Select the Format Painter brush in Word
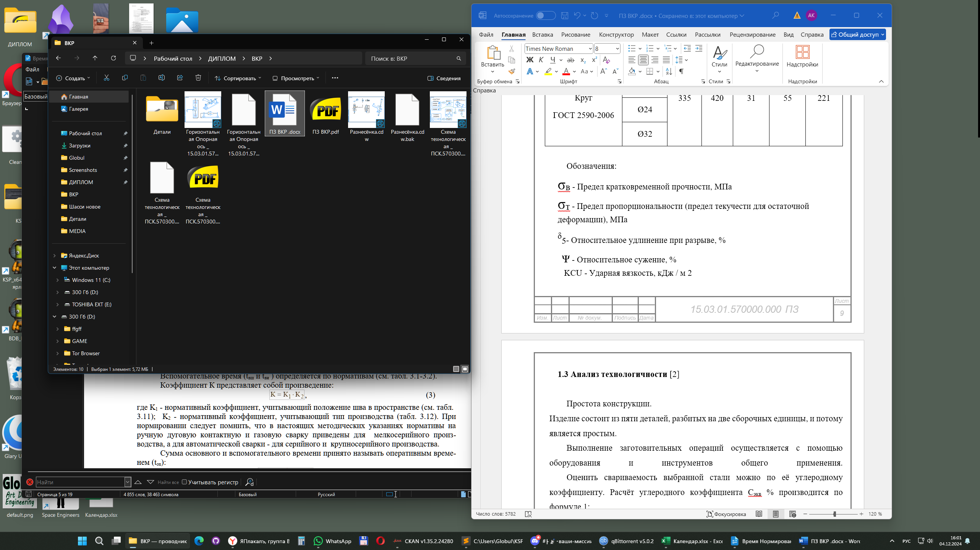The height and width of the screenshot is (550, 980). [x=512, y=71]
